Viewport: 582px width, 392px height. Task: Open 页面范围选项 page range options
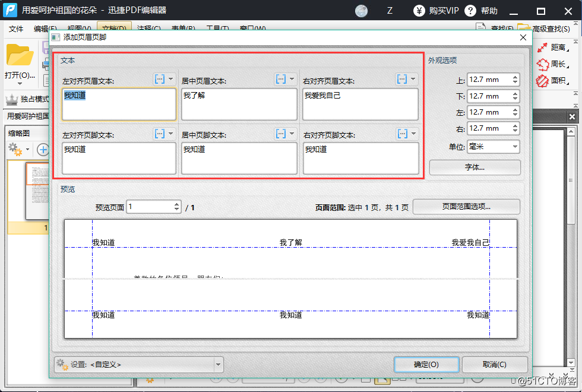[x=466, y=207]
